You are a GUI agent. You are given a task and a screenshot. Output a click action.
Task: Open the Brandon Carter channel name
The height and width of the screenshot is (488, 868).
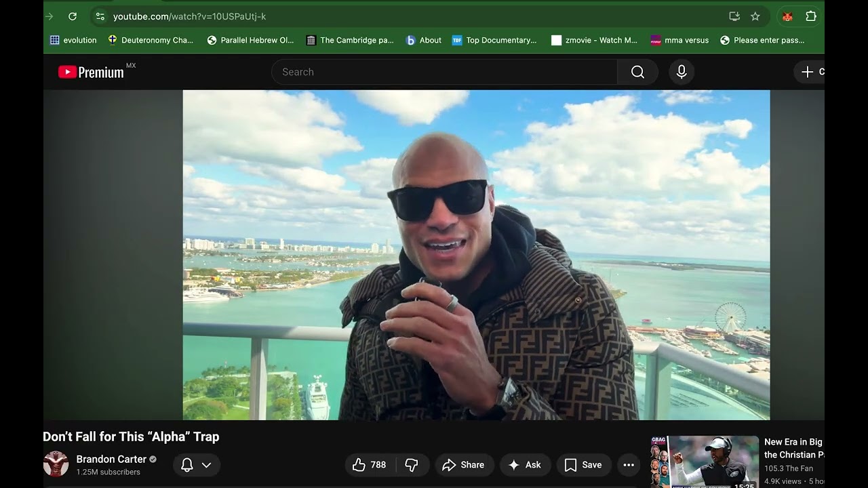111,459
